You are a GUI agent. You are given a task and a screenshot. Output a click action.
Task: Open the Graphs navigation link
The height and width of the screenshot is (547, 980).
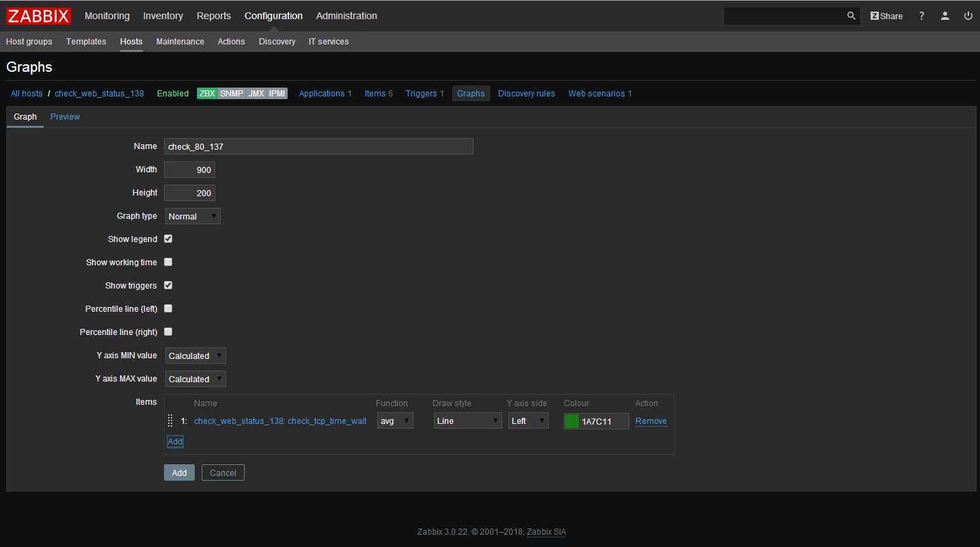(x=471, y=94)
